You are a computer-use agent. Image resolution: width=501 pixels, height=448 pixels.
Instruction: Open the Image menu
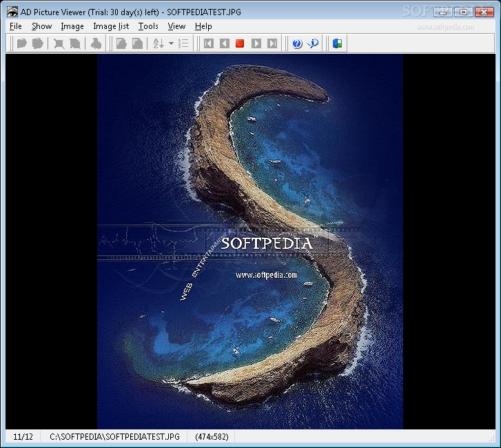click(x=72, y=26)
